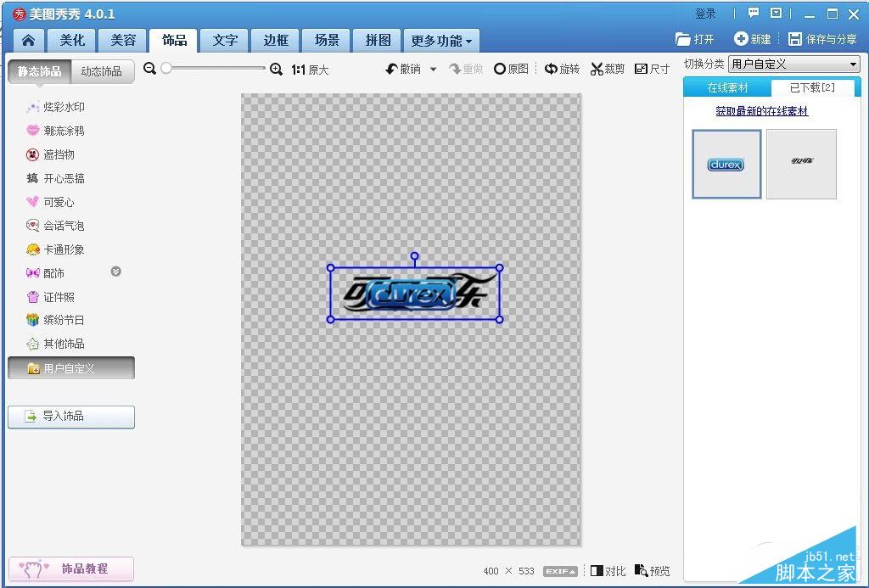
Task: Click the 重做 redo button
Action: 466,69
